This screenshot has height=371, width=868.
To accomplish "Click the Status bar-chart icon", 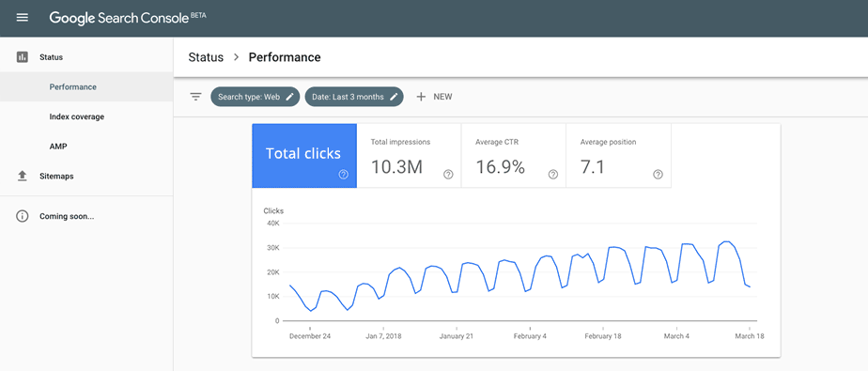I will 23,57.
